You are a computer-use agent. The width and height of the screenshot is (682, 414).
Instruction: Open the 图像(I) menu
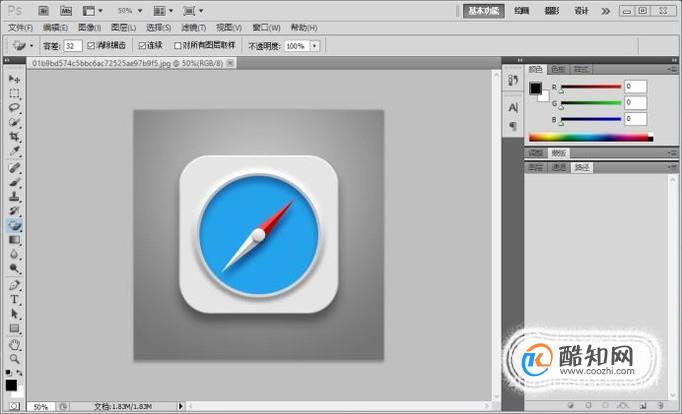tap(89, 28)
